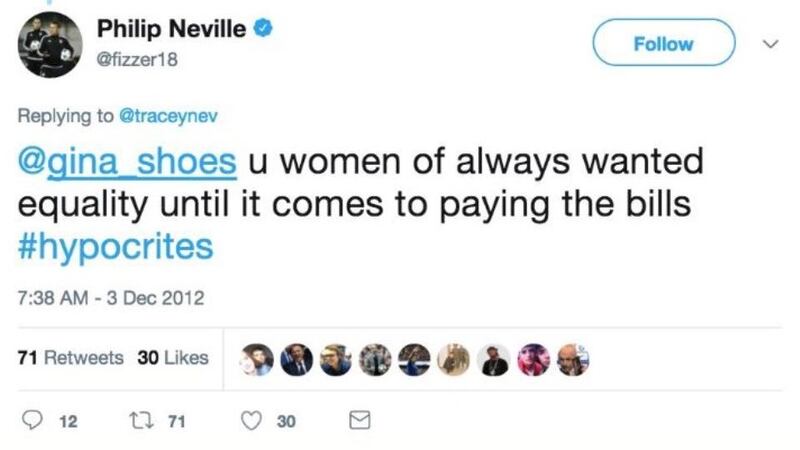Open Philip Neville's profile picture
The height and width of the screenshot is (450, 800).
coord(50,44)
